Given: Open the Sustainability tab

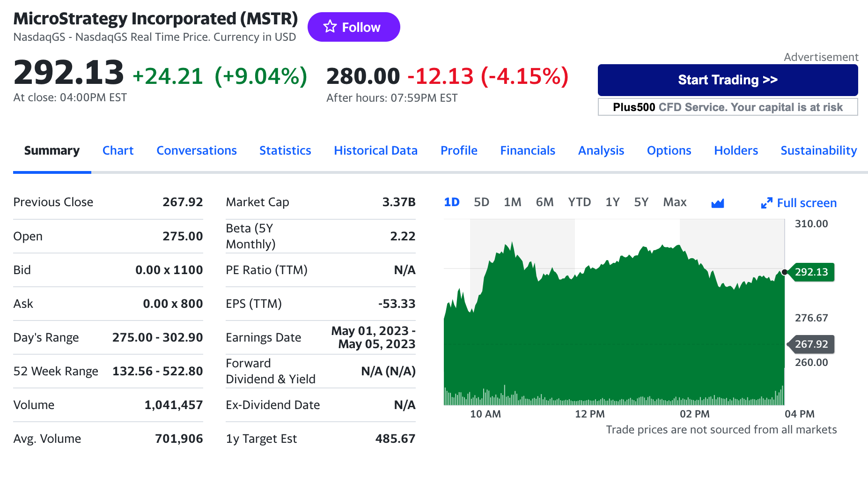Looking at the screenshot, I should click(818, 150).
